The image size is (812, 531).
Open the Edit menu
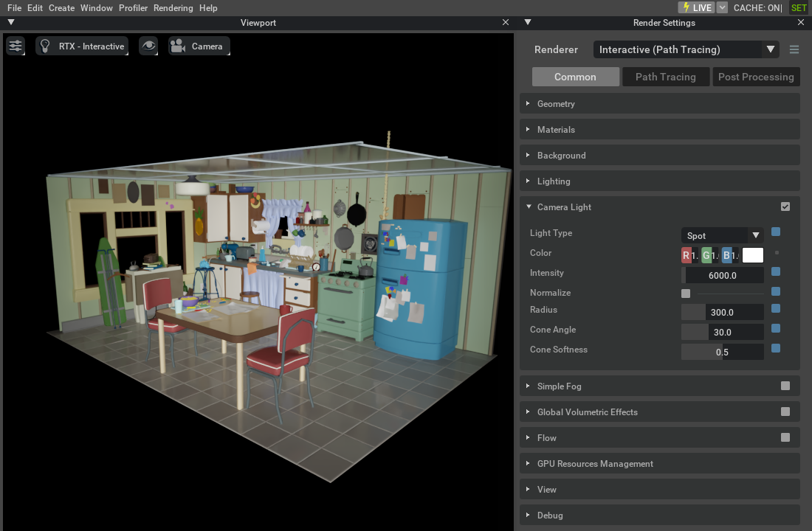point(35,8)
